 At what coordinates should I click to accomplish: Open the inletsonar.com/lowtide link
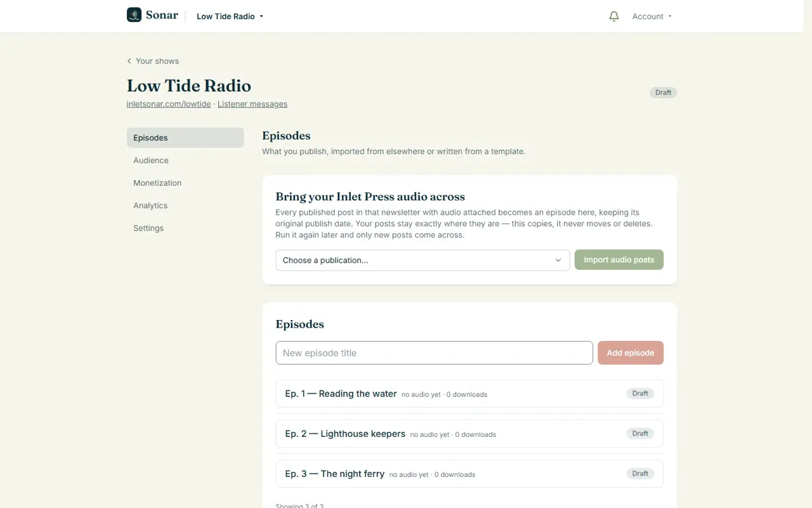tap(169, 104)
